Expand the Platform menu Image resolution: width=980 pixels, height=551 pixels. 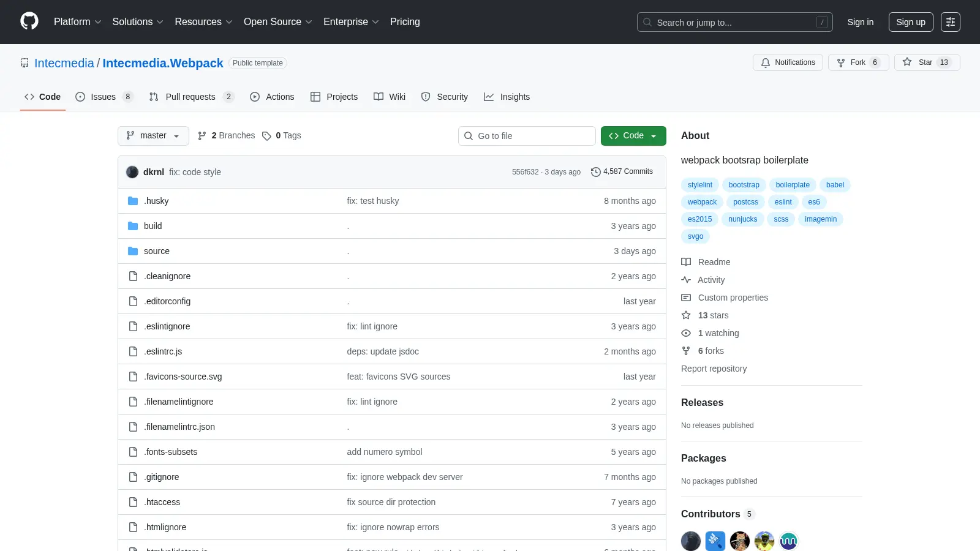77,22
